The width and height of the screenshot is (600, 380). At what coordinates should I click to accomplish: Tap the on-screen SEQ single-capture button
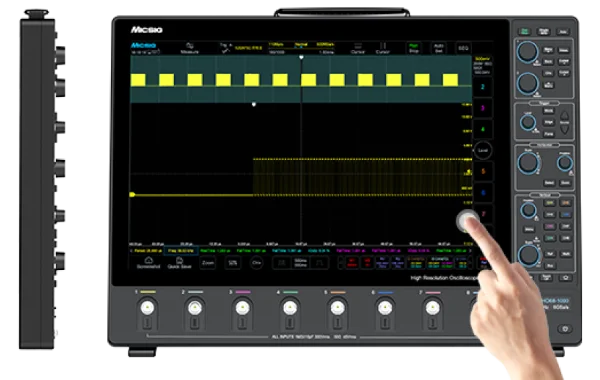click(x=463, y=48)
